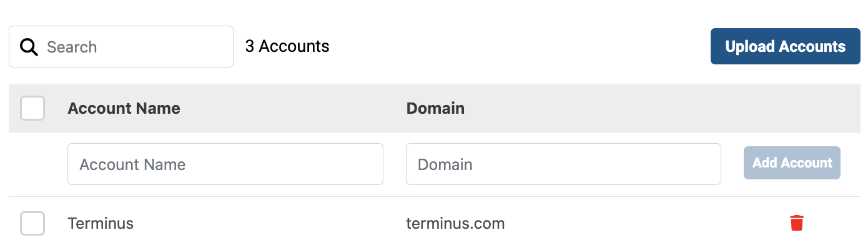Select the Terminus account name
Image resolution: width=868 pixels, height=245 pixels.
pos(101,223)
